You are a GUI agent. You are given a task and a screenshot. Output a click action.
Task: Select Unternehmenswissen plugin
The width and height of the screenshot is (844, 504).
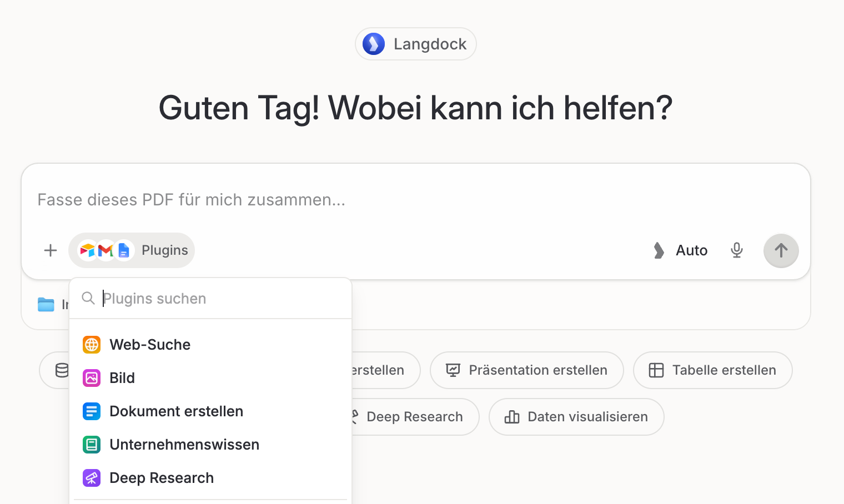(x=210, y=445)
